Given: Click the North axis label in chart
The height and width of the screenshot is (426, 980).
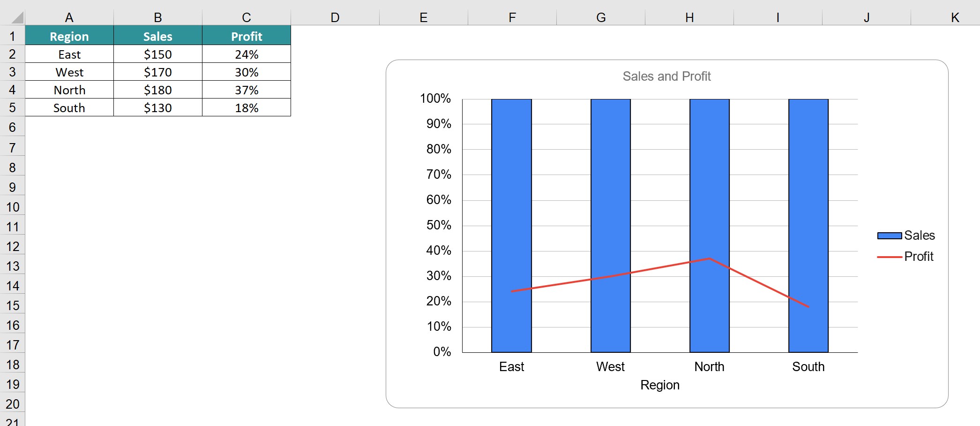Looking at the screenshot, I should coord(709,366).
